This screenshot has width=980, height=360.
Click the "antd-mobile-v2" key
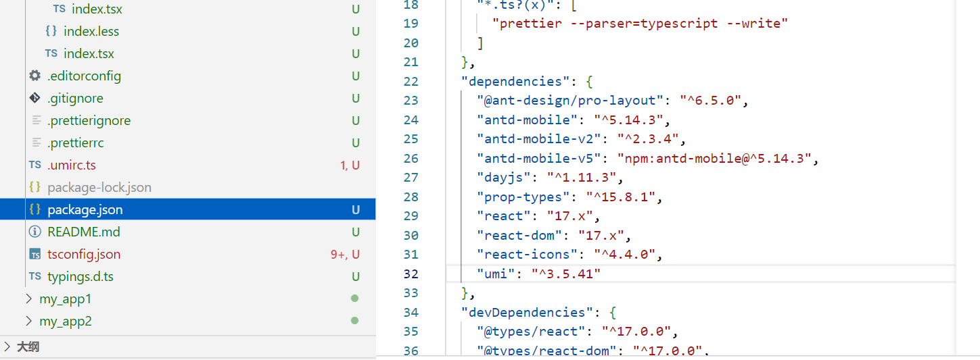click(539, 139)
